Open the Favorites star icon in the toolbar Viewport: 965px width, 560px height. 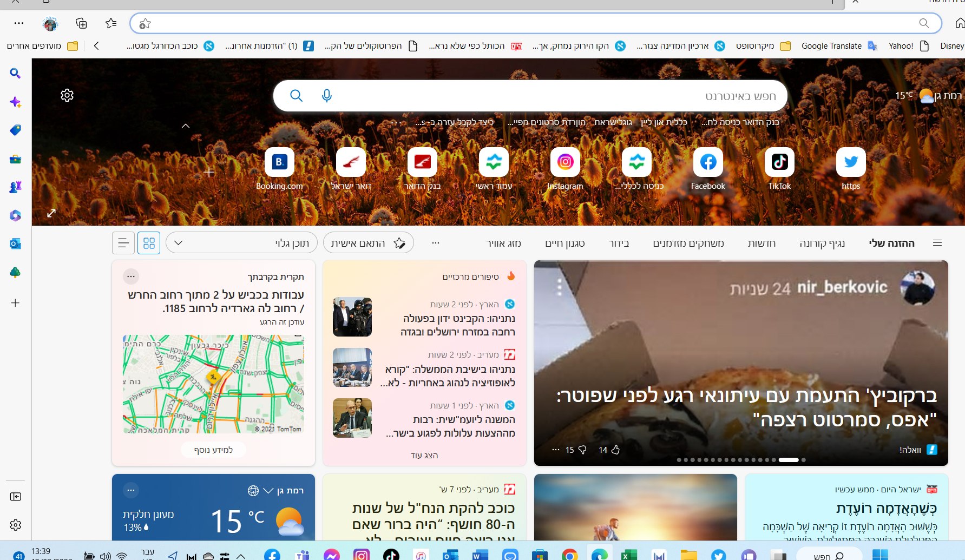click(111, 23)
